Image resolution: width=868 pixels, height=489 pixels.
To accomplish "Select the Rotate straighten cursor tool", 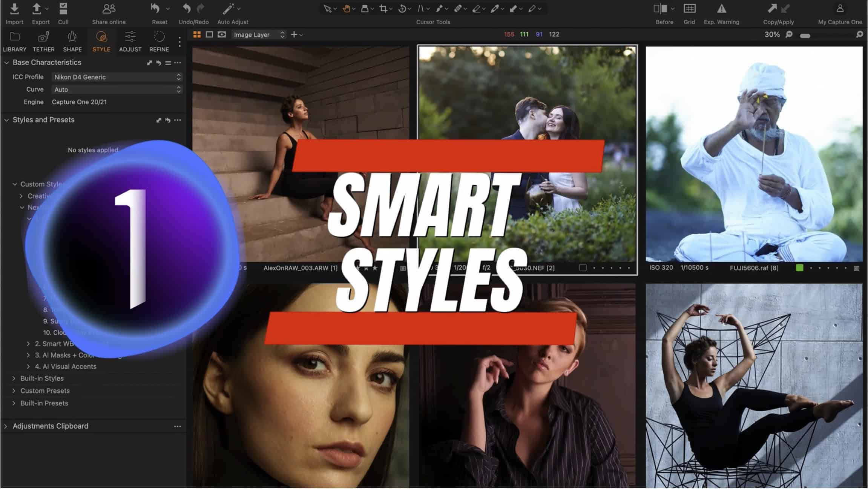I will click(402, 8).
